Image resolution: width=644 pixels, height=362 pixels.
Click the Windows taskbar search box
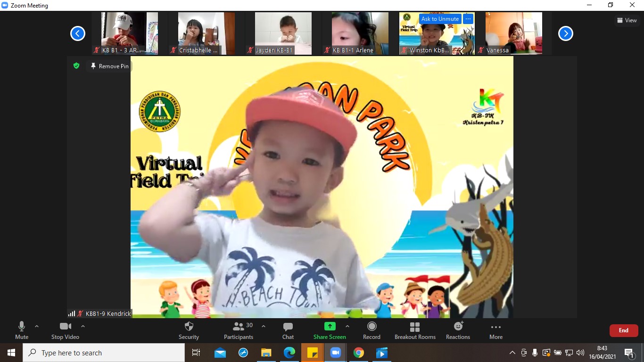pyautogui.click(x=104, y=353)
